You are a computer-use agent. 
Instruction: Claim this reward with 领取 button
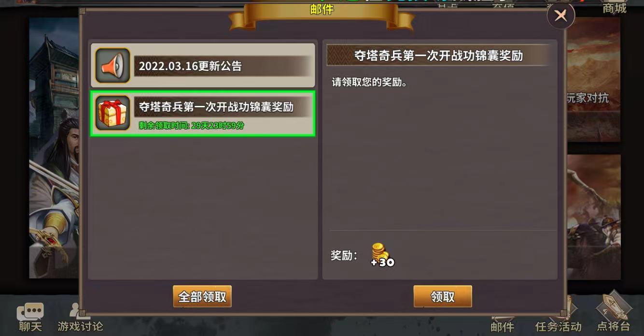[x=443, y=296]
